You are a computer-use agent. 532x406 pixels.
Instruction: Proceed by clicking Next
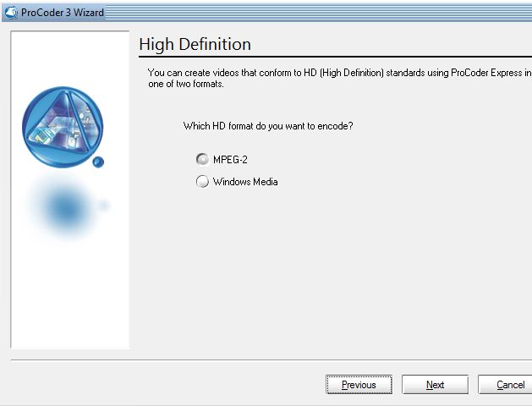coord(435,385)
